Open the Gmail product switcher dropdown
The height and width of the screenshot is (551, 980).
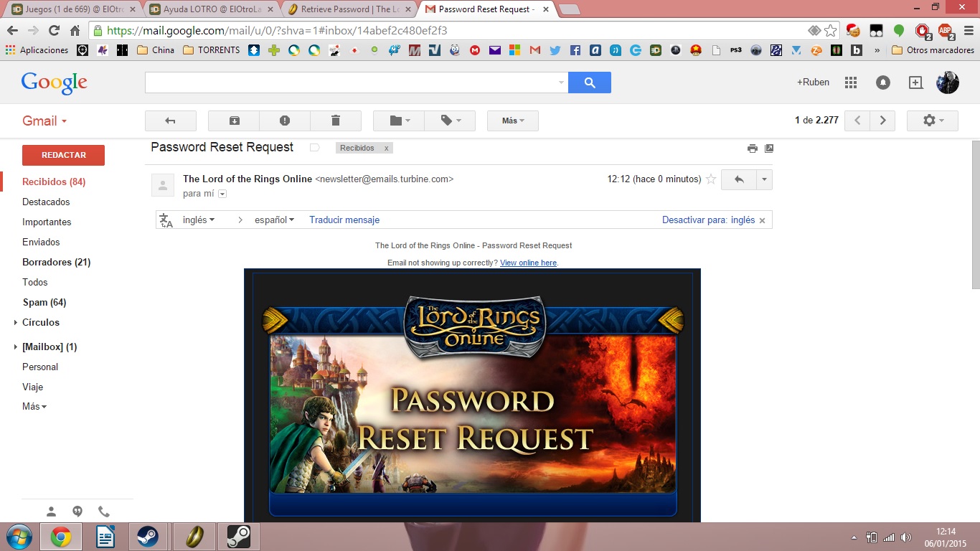click(44, 121)
